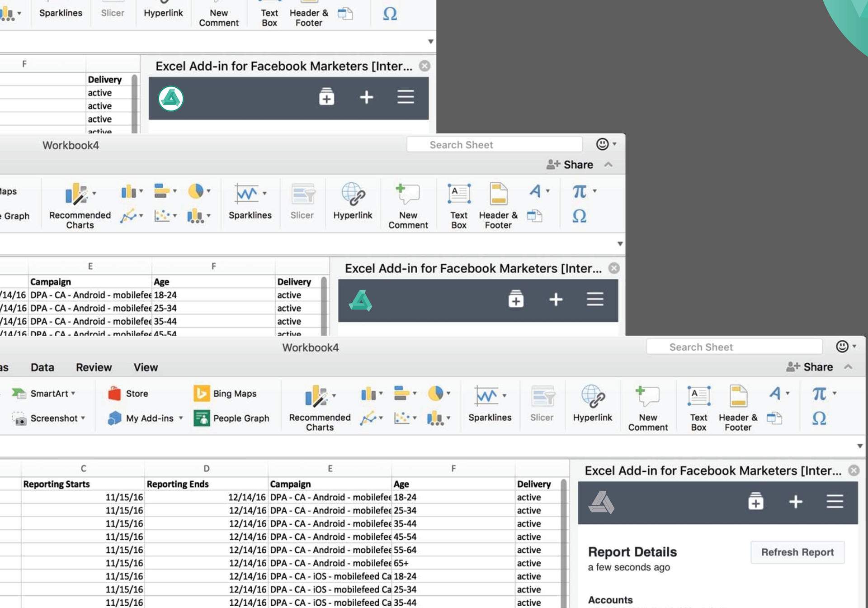Viewport: 868px width, 608px height.
Task: Click the Search Sheet field in bottom window
Action: click(734, 347)
